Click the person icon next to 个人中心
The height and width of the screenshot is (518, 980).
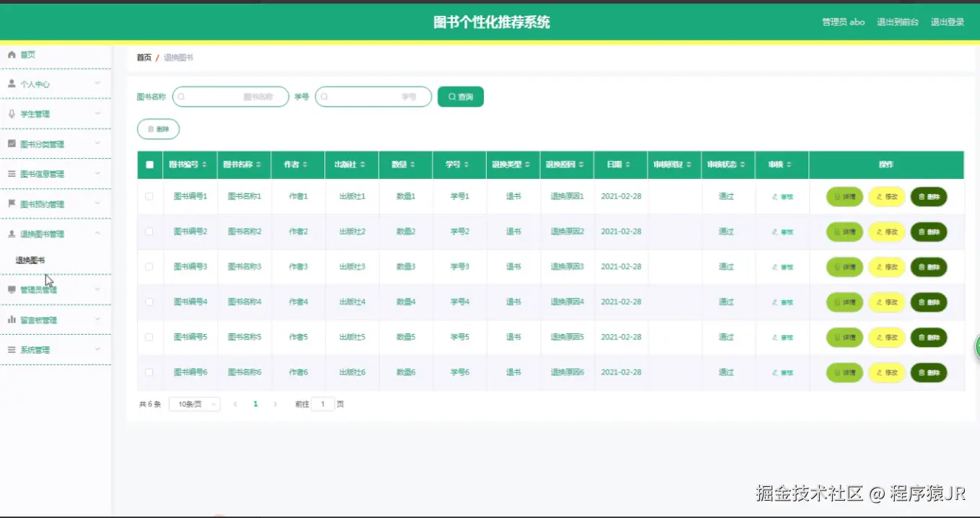point(12,84)
